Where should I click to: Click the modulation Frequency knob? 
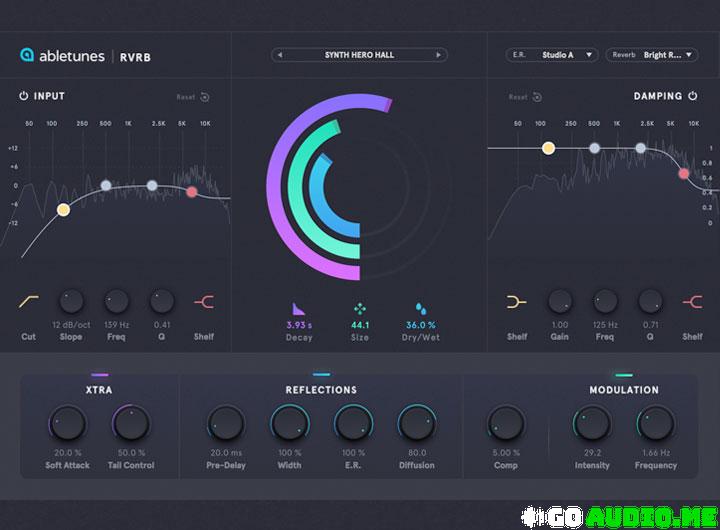pos(656,423)
